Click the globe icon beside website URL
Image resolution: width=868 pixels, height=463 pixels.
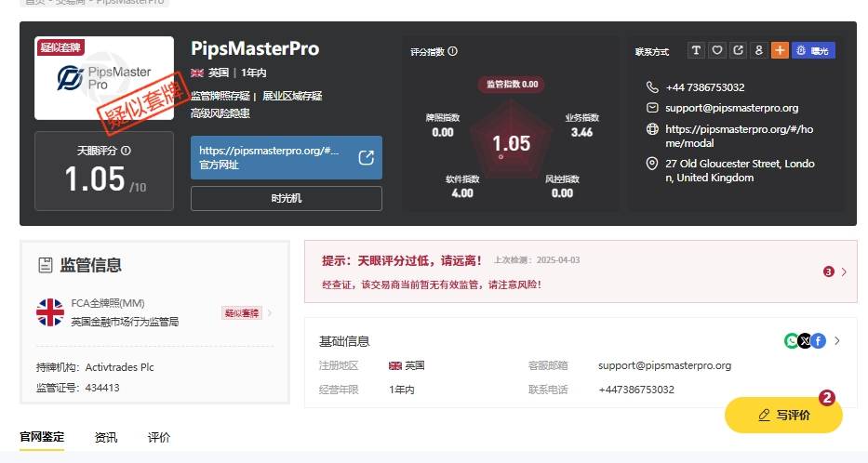[x=652, y=129]
